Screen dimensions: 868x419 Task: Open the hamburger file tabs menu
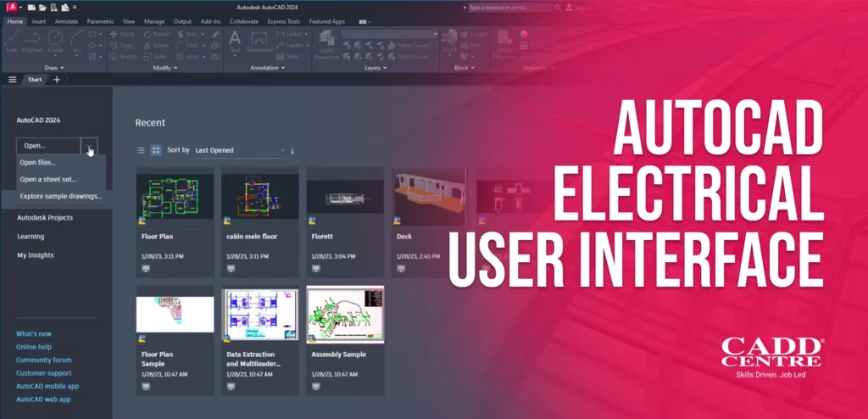click(13, 80)
